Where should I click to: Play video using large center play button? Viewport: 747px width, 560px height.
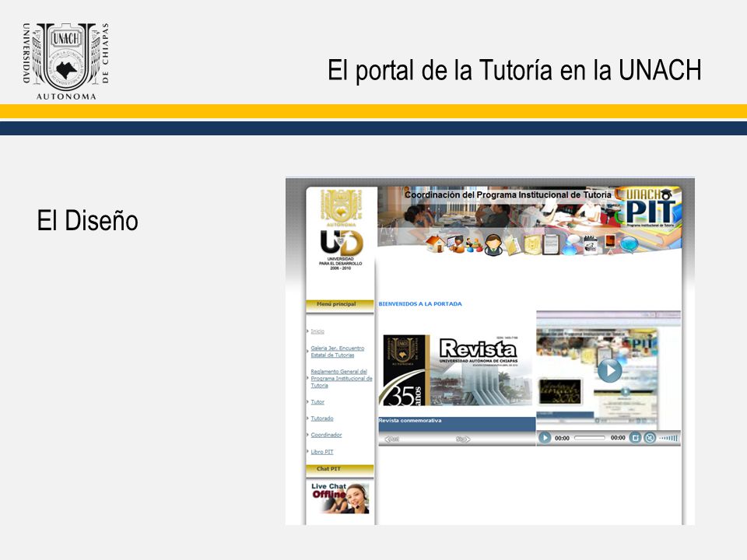(609, 370)
